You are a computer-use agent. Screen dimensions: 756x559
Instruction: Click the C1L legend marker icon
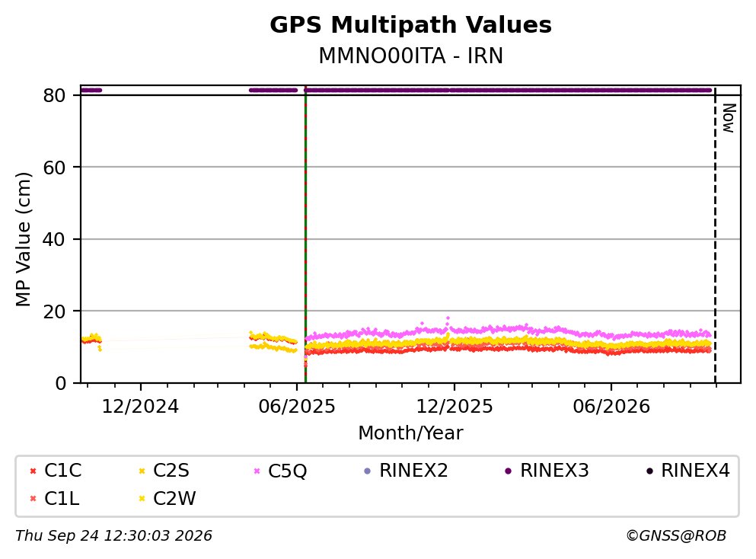(33, 499)
